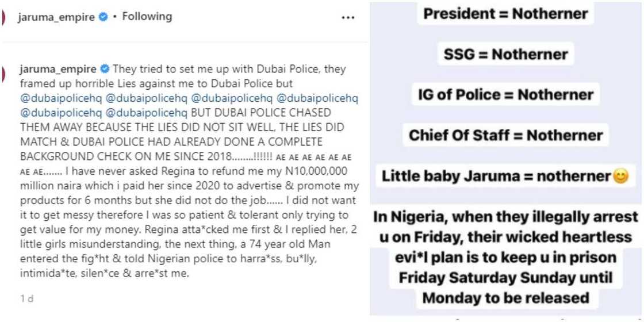
Task: Open the more options three-dot menu
Action: click(348, 18)
